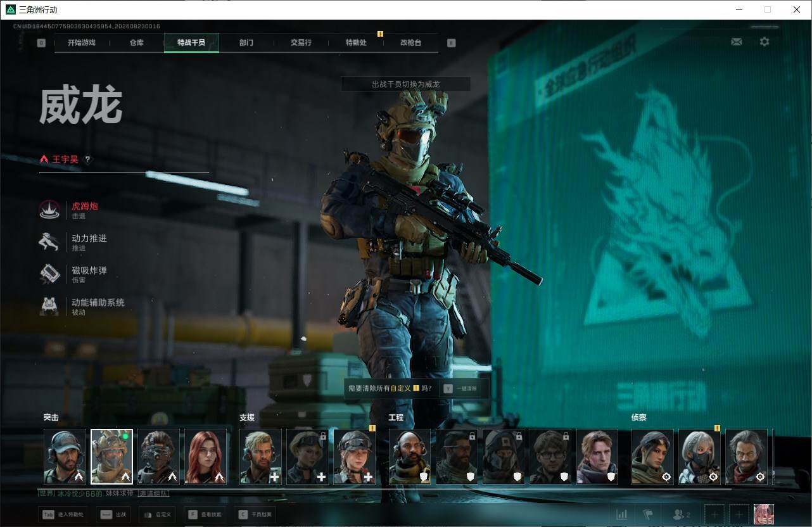
Task: Click the 出战干员切换为威龙 notification
Action: point(405,84)
